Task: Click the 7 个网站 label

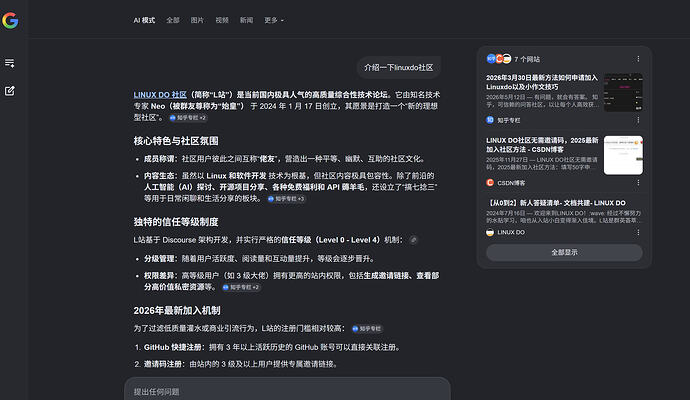Action: [527, 59]
